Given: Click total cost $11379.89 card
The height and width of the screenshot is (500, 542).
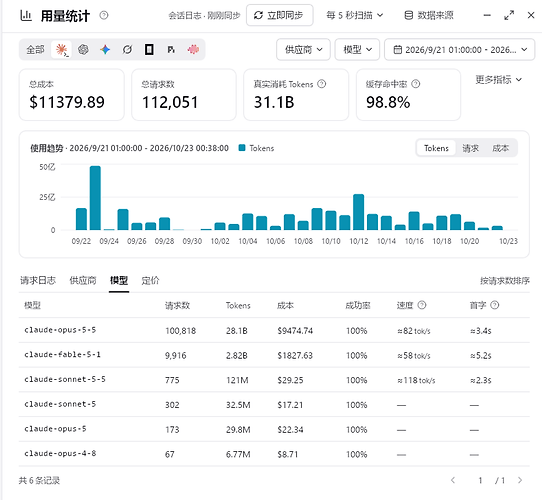Looking at the screenshot, I should [72, 95].
